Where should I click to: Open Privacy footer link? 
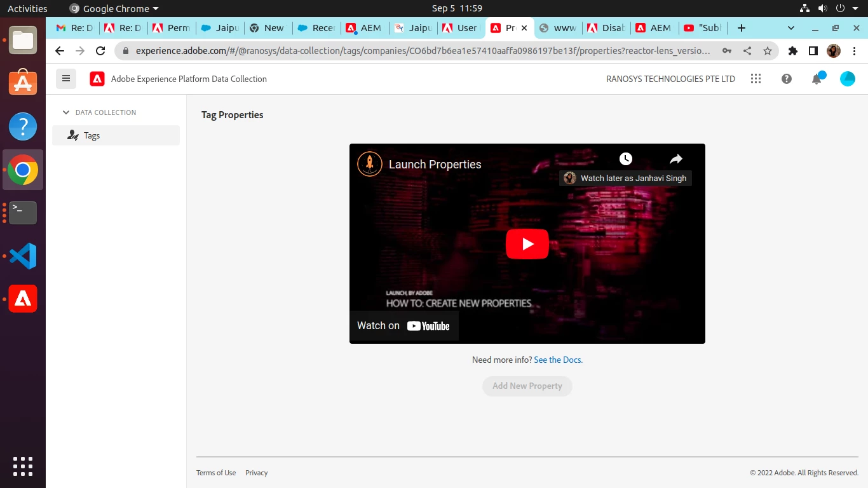(257, 473)
